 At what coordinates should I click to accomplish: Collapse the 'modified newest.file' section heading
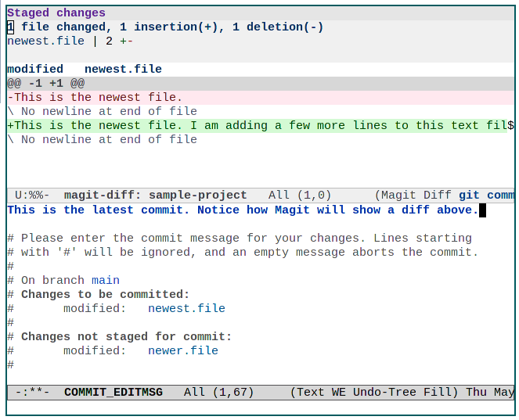coord(85,69)
